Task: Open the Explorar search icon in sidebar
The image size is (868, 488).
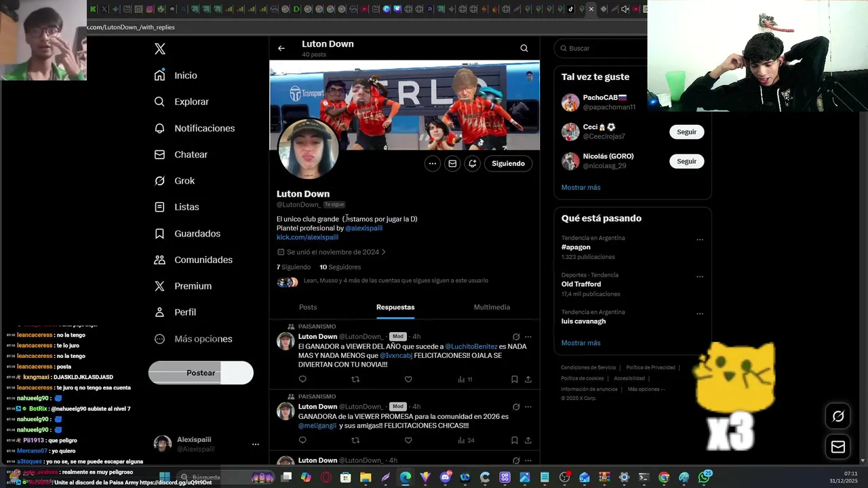Action: click(159, 102)
